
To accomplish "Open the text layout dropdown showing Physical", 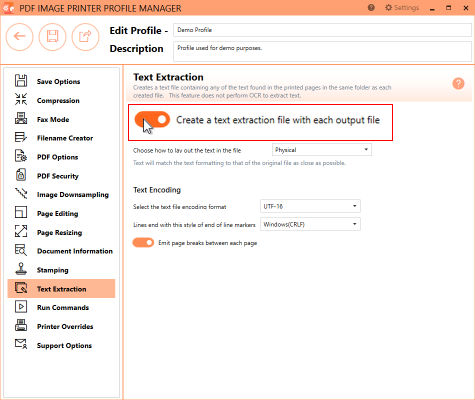I will tap(322, 150).
